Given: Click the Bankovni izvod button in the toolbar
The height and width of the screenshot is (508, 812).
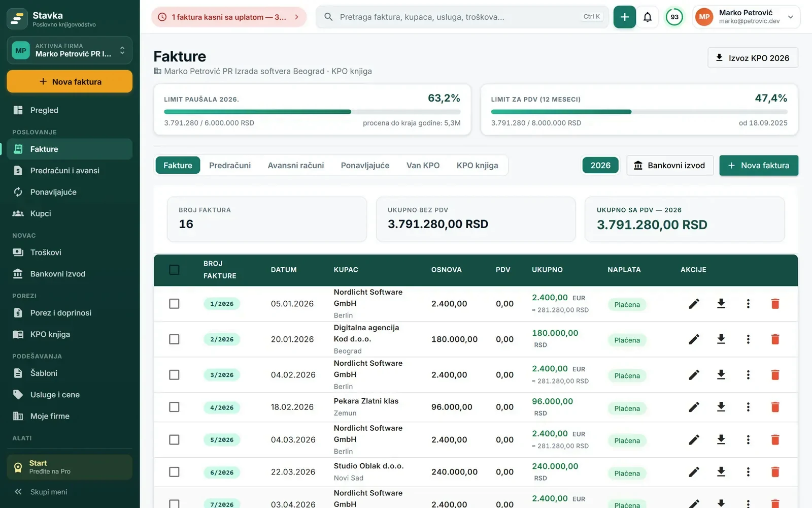Looking at the screenshot, I should click(670, 166).
